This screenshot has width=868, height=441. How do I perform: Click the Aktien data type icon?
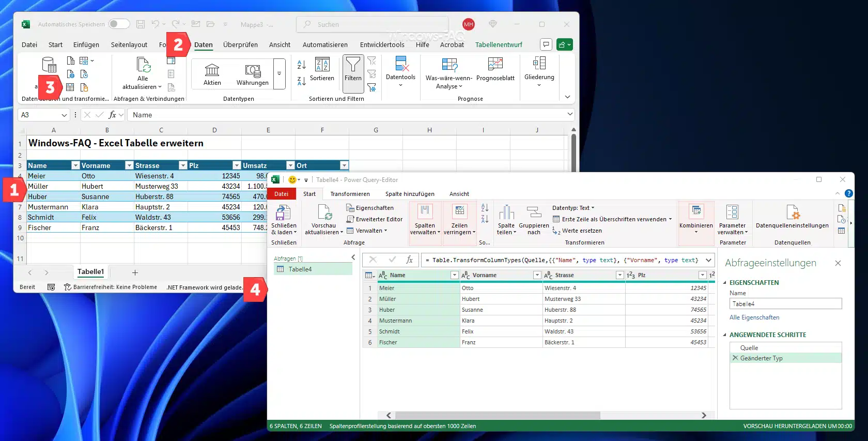click(212, 70)
